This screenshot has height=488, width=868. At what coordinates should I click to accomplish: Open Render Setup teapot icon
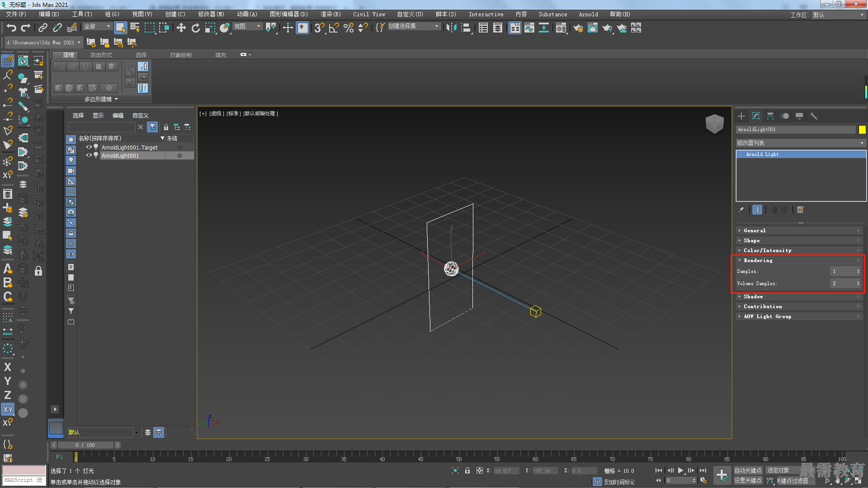[578, 28]
